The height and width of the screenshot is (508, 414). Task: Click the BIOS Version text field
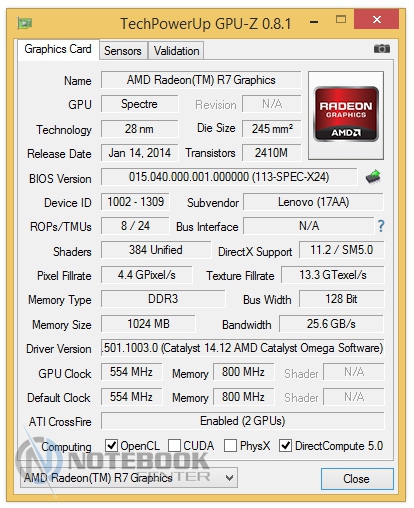(x=229, y=177)
